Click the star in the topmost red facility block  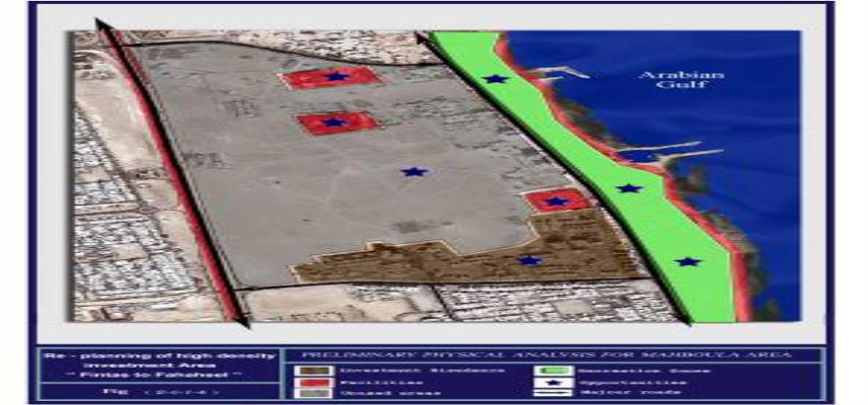[x=336, y=76]
